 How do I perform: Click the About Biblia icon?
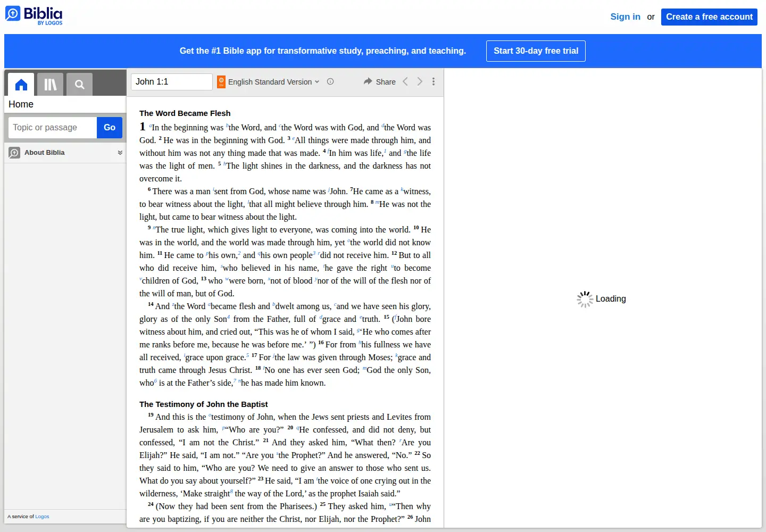point(14,153)
